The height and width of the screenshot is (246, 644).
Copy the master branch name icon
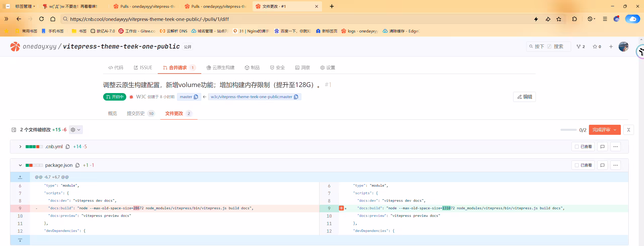pos(196,97)
